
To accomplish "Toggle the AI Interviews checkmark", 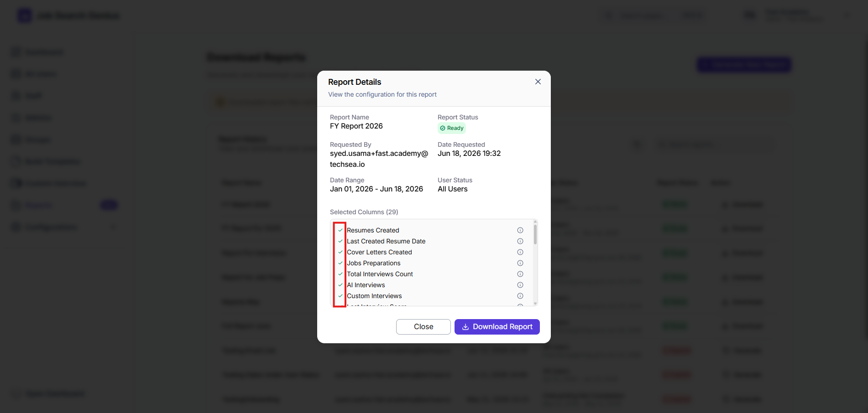I will pos(340,285).
